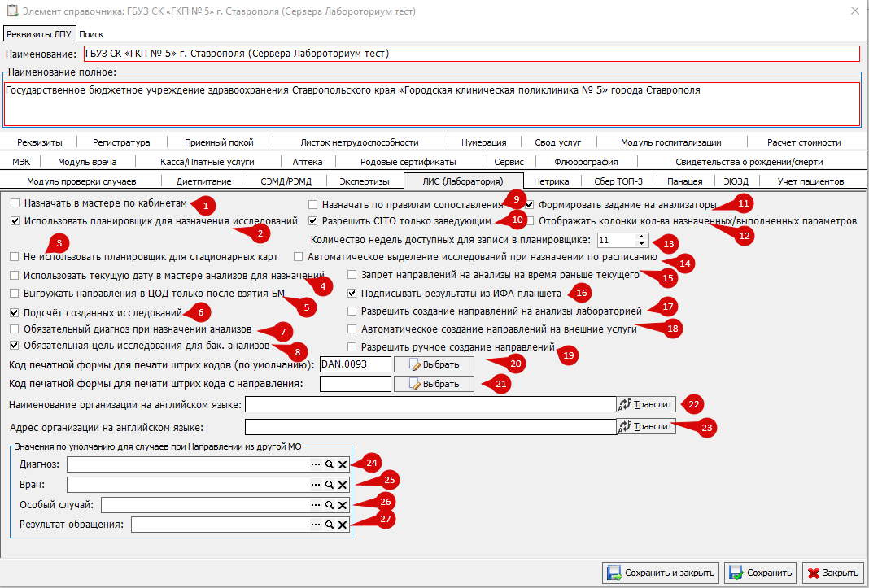Click the weeks count field showing 11
This screenshot has width=869, height=588.
point(617,241)
